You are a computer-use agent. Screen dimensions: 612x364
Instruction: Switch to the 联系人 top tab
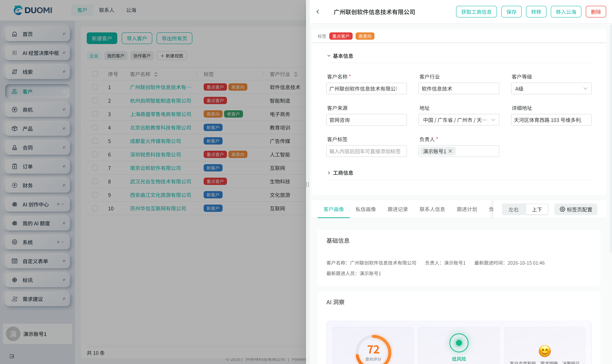(x=107, y=10)
